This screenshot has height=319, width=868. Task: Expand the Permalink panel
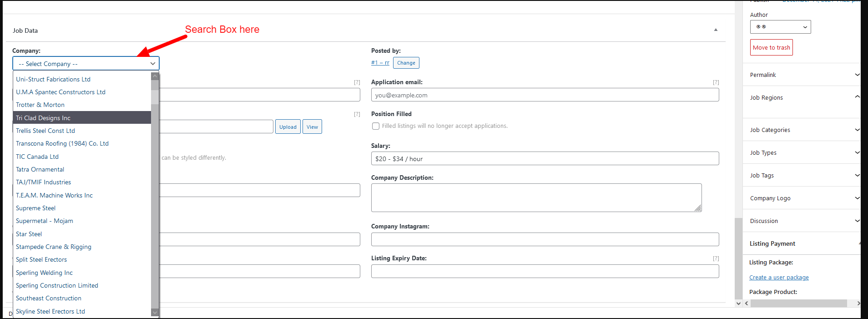[857, 75]
